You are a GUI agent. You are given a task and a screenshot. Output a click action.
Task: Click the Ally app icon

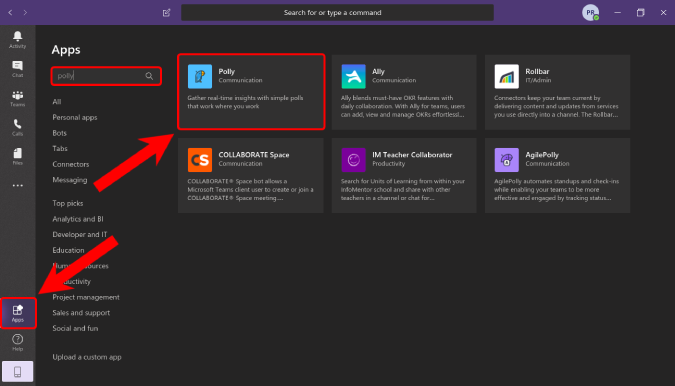(x=353, y=76)
